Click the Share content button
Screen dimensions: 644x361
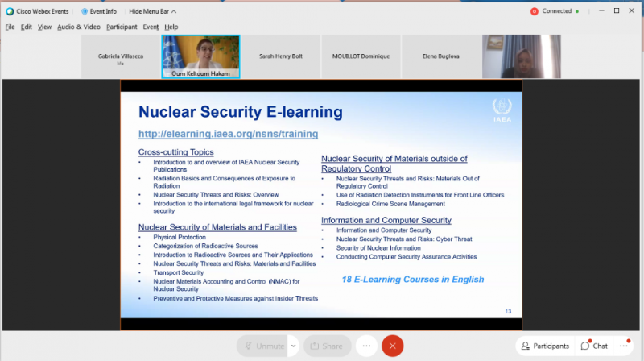click(x=327, y=346)
